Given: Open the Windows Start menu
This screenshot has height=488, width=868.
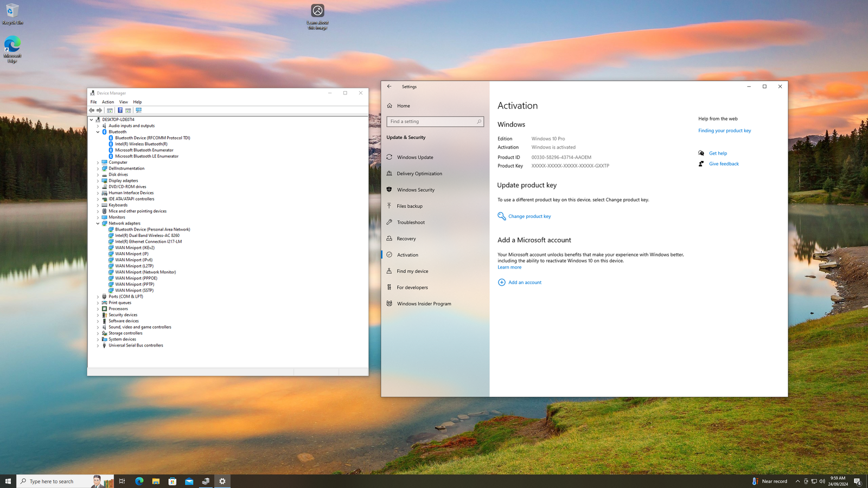Looking at the screenshot, I should click(8, 481).
